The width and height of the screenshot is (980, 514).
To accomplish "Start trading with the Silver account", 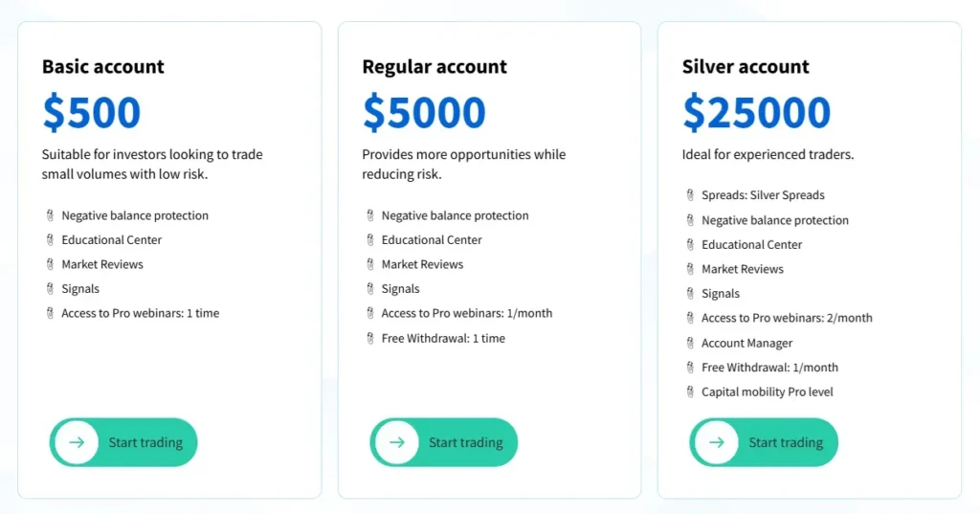I will 785,442.
